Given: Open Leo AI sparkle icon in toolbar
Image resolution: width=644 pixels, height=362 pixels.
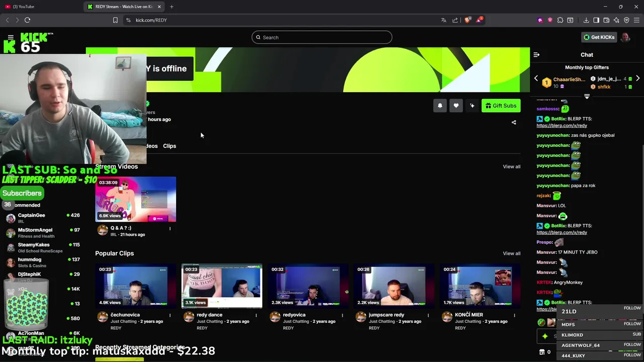Looking at the screenshot, I should pos(616,20).
